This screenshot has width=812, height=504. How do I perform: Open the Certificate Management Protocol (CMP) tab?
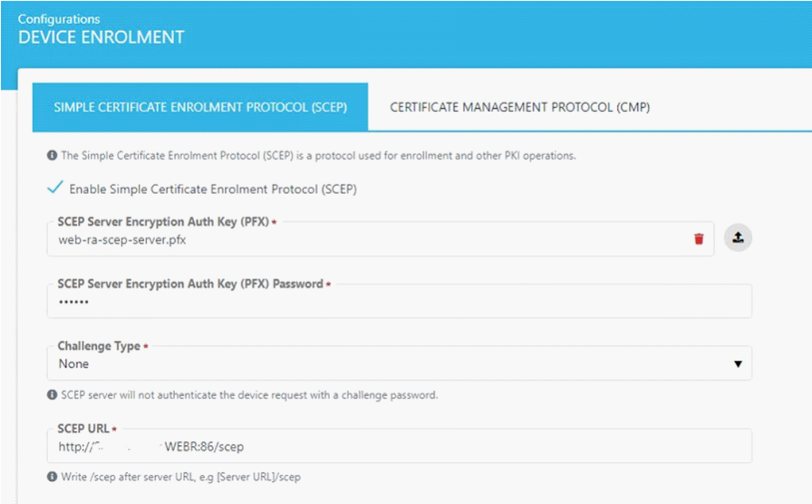[x=519, y=107]
